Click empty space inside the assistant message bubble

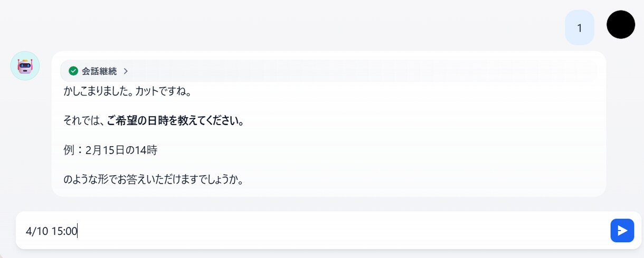coord(422,150)
